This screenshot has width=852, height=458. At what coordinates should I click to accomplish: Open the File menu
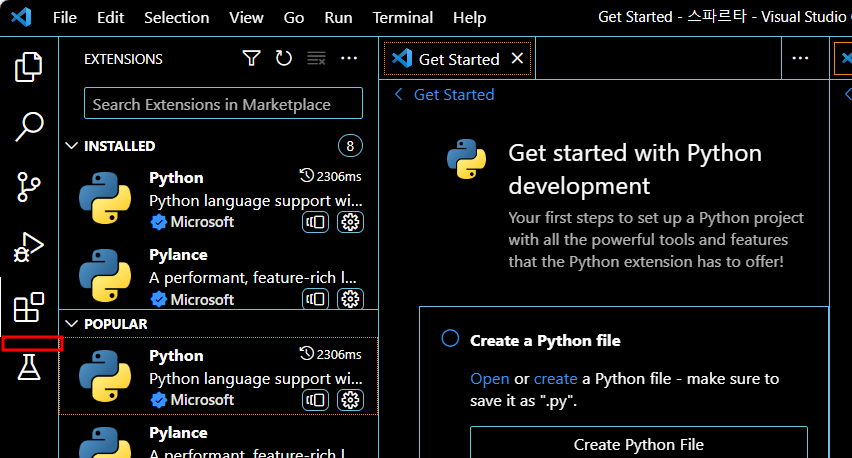pos(65,17)
